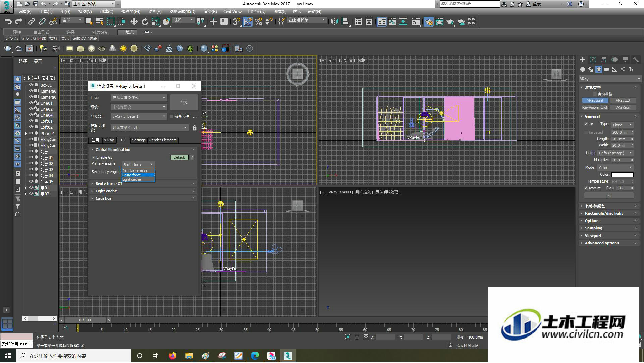Toggle the Angle Snap tool
The height and width of the screenshot is (363, 644).
coord(248,22)
